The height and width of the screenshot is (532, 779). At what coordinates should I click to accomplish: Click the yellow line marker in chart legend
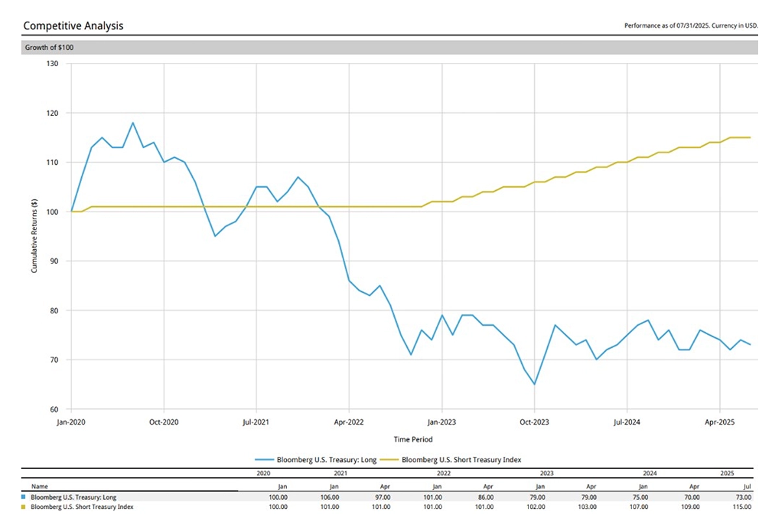(388, 459)
